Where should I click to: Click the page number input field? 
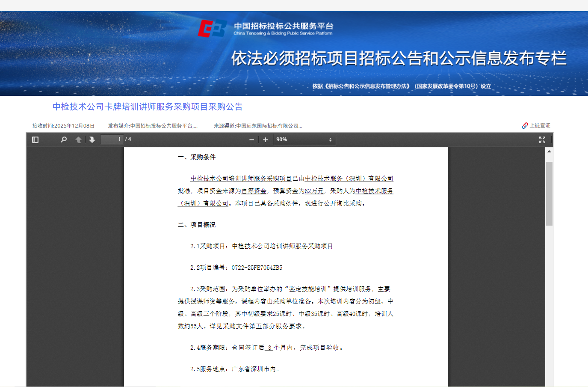point(112,139)
